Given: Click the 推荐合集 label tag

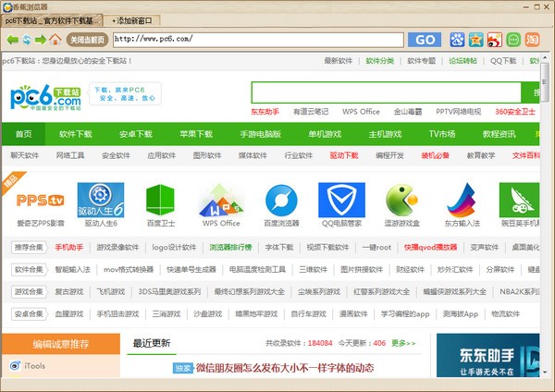Looking at the screenshot, I should pyautogui.click(x=29, y=247).
